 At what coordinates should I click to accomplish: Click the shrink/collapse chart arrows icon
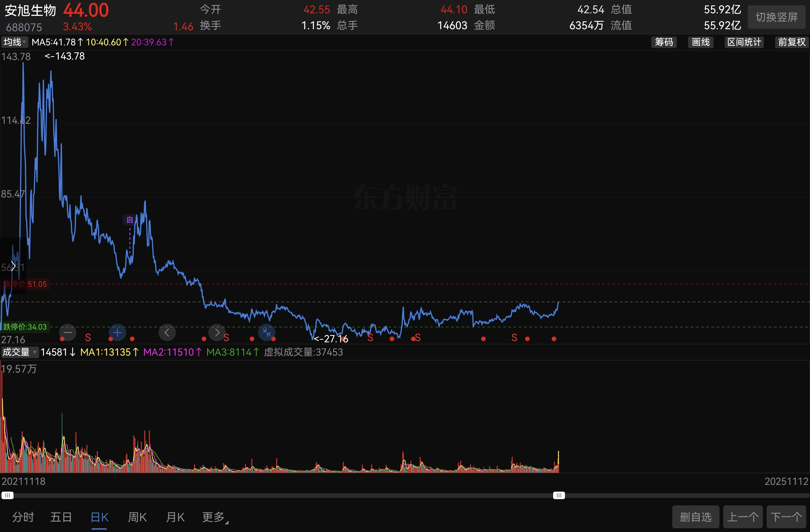point(266,332)
